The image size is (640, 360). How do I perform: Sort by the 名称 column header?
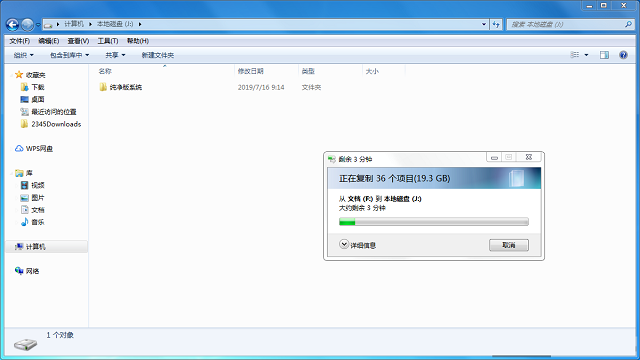[x=105, y=71]
